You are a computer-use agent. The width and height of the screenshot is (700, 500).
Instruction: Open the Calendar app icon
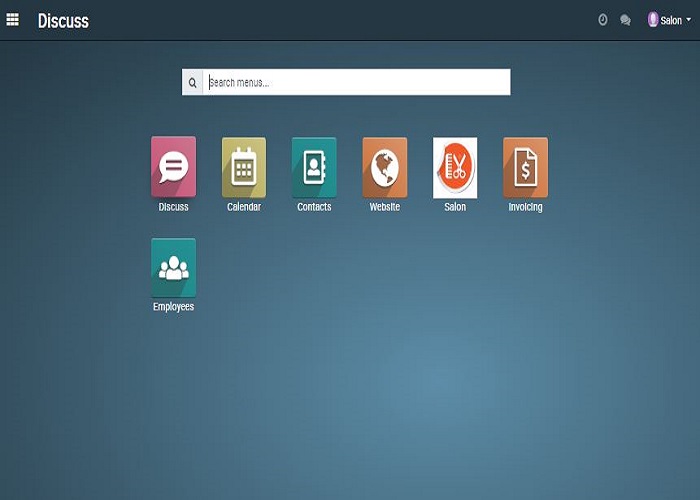244,167
